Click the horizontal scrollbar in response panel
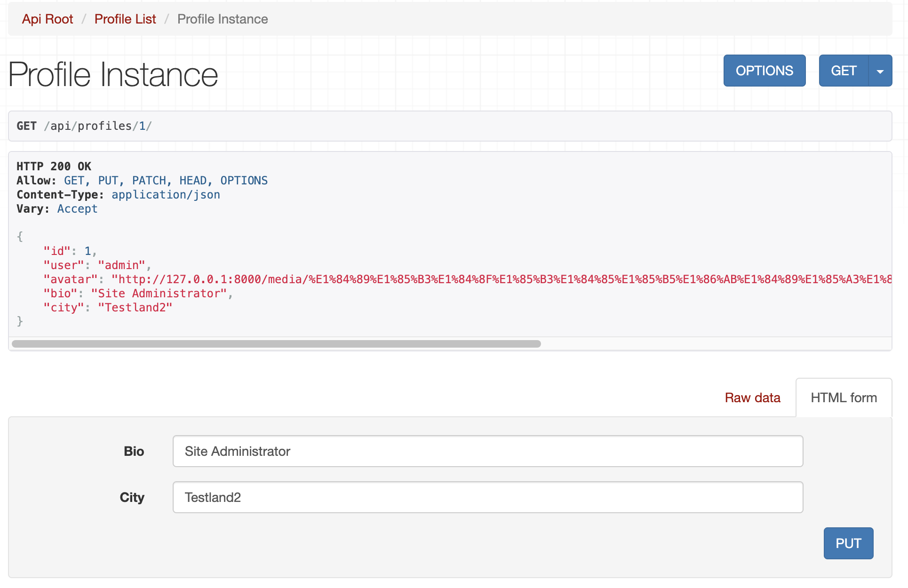Viewport: 908px width, 588px height. click(276, 344)
